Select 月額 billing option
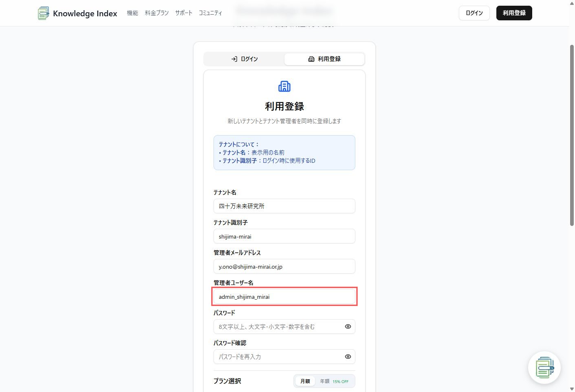Viewport: 575px width, 392px height. coord(305,381)
